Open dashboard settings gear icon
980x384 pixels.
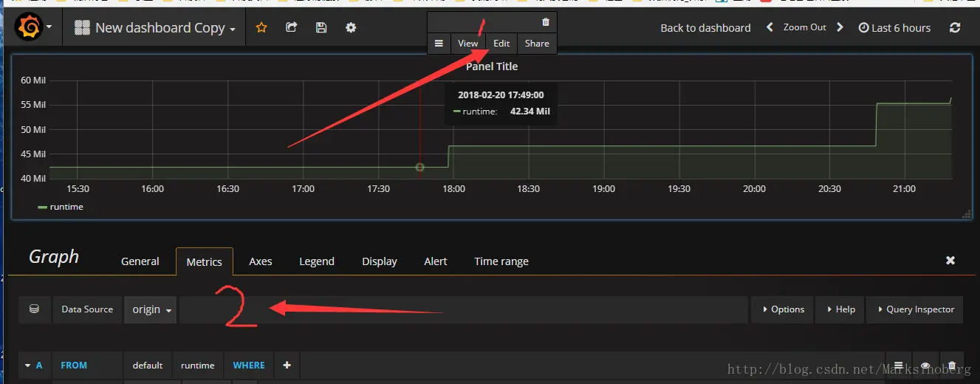click(351, 27)
